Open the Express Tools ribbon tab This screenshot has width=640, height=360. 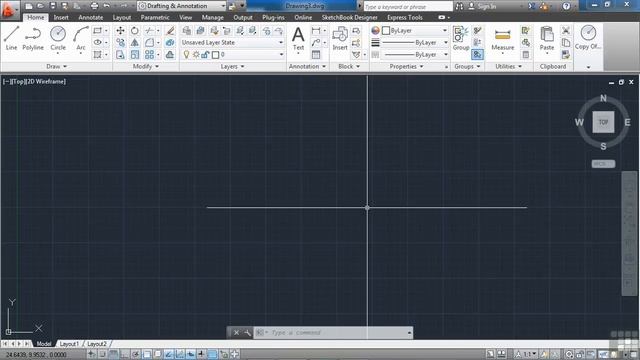[404, 18]
